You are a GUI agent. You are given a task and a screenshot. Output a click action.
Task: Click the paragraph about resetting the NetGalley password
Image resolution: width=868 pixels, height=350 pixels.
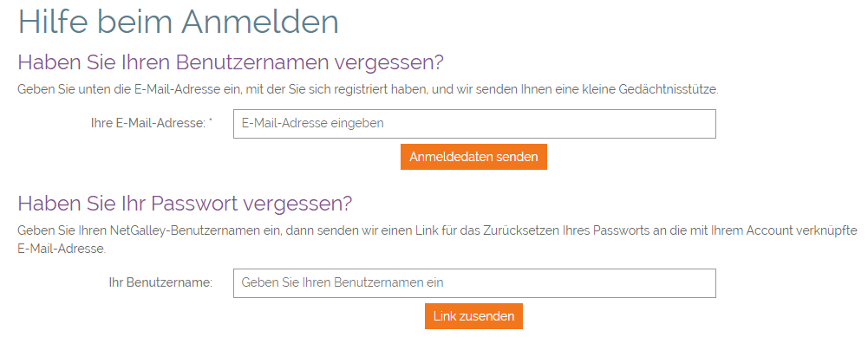[437, 239]
